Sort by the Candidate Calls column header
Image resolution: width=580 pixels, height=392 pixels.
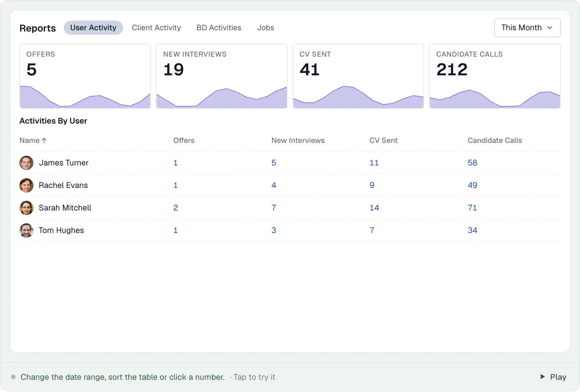(495, 140)
